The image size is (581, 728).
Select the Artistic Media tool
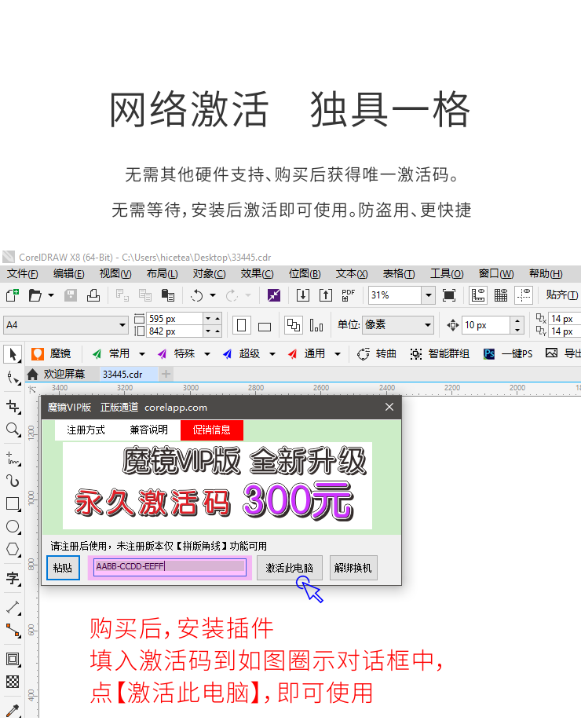coord(13,481)
